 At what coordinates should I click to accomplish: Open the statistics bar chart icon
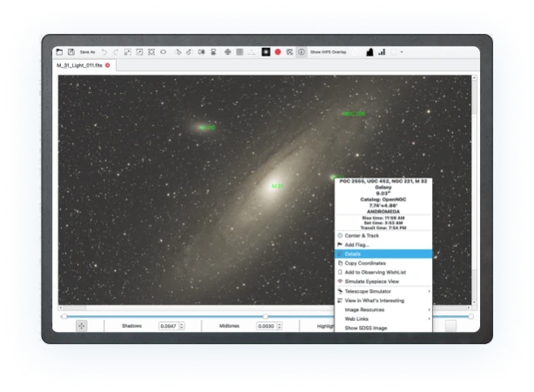click(382, 52)
